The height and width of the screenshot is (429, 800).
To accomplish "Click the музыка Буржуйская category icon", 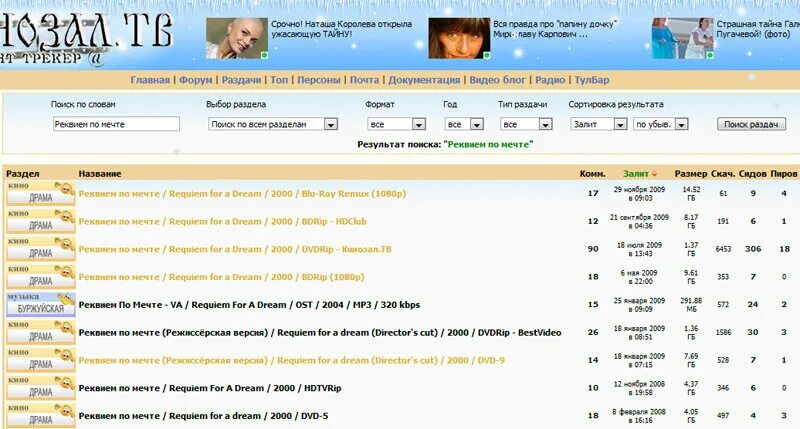I will (40, 305).
